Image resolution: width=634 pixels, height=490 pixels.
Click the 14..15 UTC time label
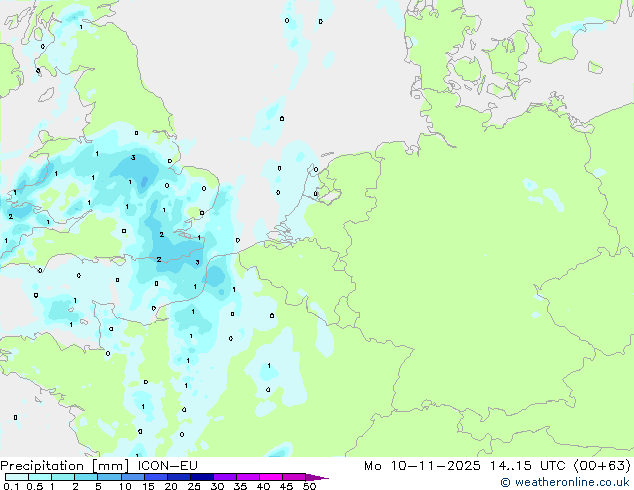(x=527, y=466)
